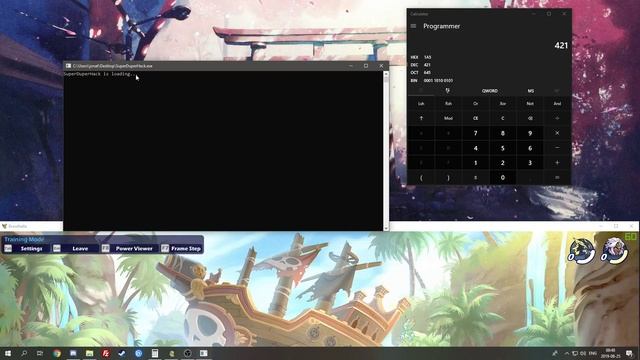This screenshot has height=360, width=640.
Task: Select the HEX base row in Calculator
Action: (x=489, y=57)
